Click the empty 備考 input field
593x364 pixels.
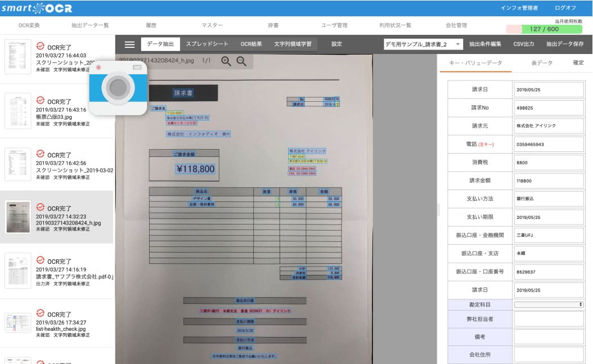pyautogui.click(x=549, y=337)
